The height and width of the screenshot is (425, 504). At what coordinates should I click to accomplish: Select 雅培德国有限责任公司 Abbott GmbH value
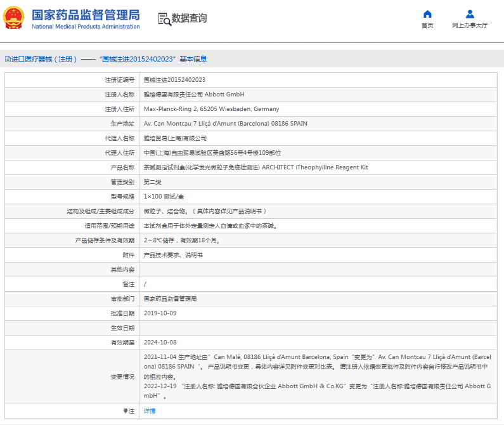tap(194, 95)
